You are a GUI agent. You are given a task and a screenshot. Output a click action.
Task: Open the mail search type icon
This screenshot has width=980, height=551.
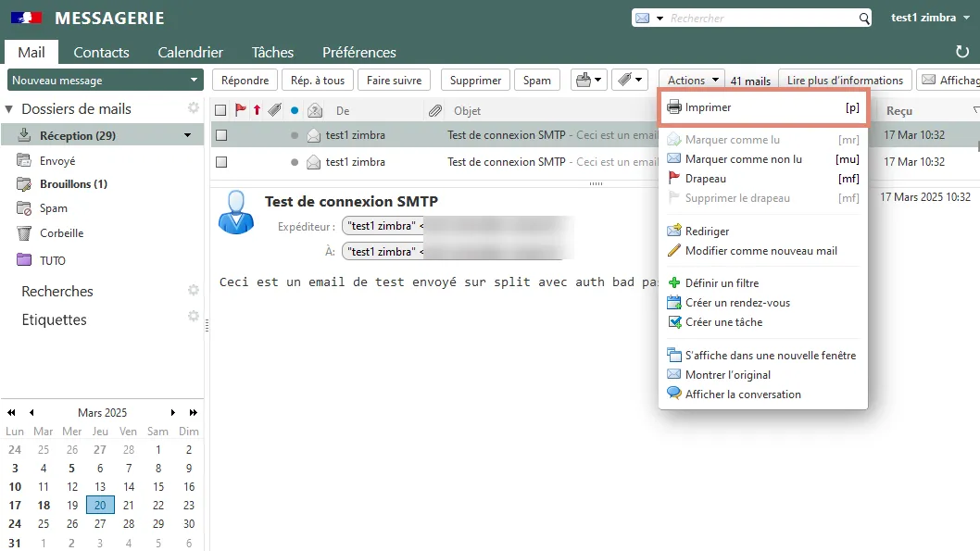[643, 19]
